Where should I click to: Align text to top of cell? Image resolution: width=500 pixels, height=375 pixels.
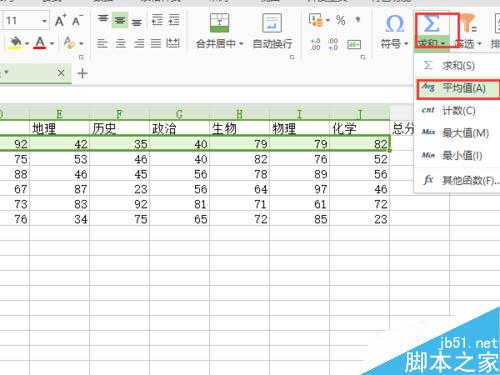(x=103, y=20)
